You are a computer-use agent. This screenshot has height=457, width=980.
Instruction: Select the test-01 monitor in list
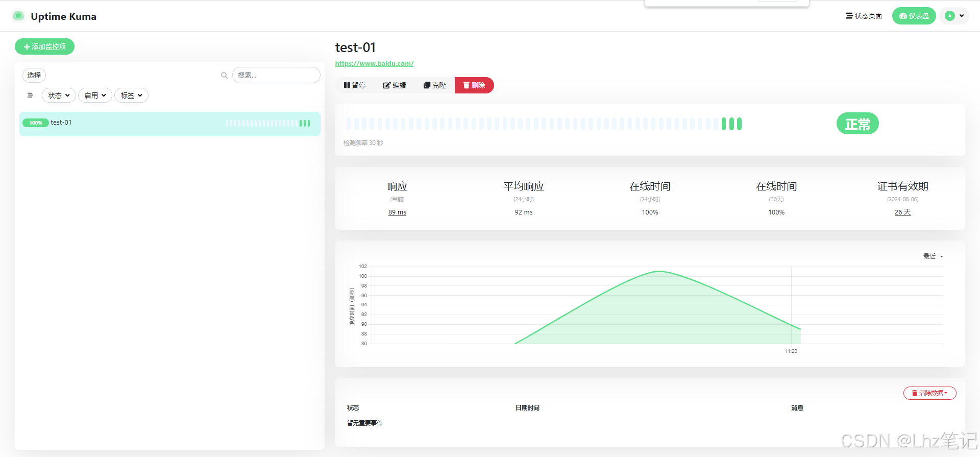170,124
